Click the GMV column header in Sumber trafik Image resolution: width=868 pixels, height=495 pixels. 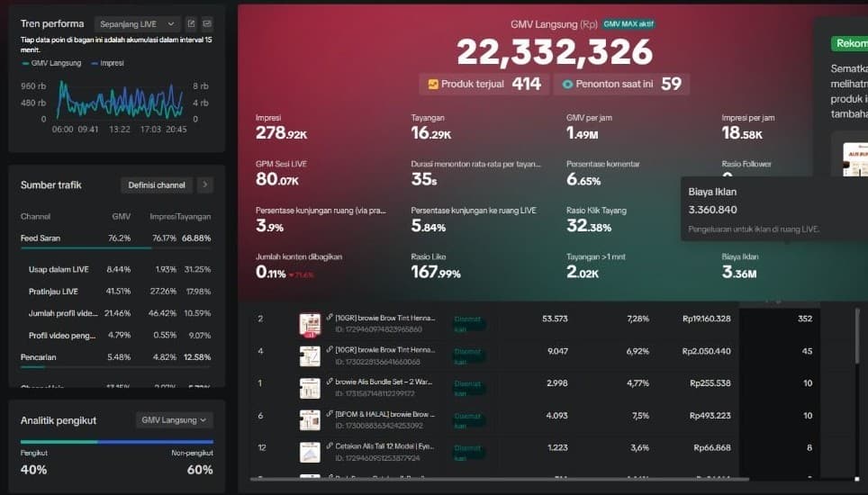122,216
